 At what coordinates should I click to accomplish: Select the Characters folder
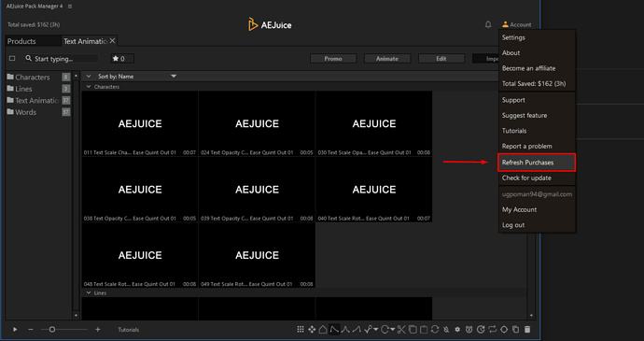[x=38, y=77]
